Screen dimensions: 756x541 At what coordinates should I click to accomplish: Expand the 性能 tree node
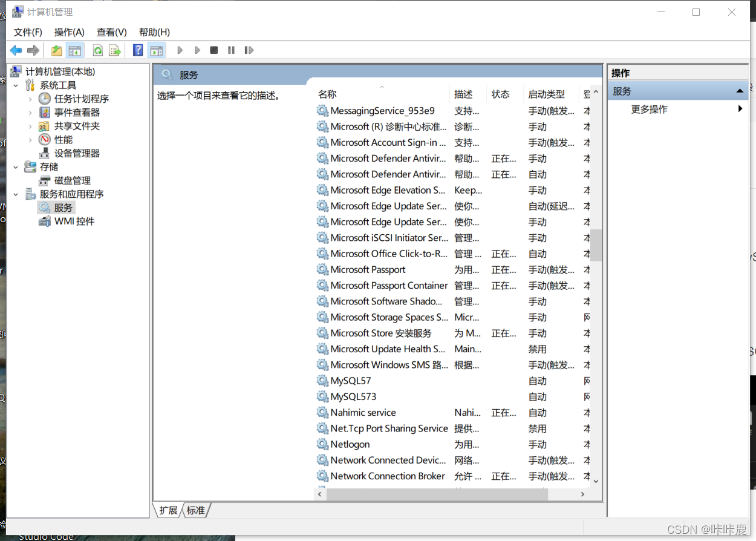click(x=30, y=140)
